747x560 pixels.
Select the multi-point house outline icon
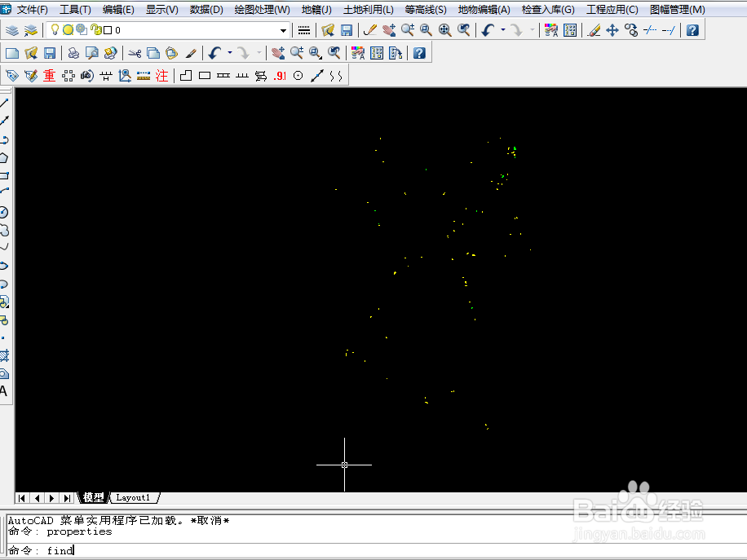tap(186, 76)
